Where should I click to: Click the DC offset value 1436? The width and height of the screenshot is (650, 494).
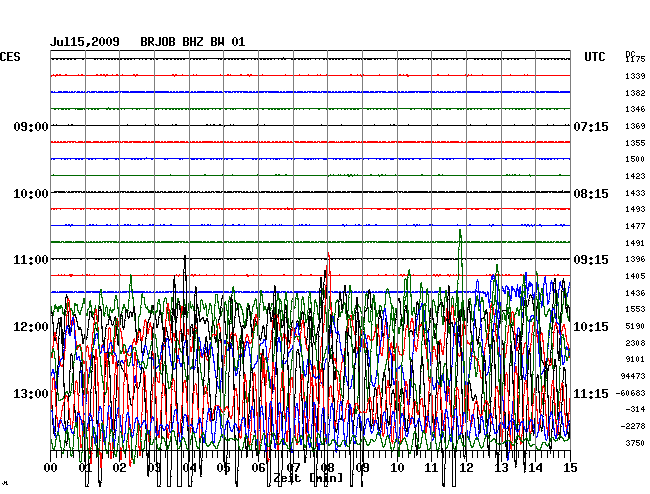[635, 293]
